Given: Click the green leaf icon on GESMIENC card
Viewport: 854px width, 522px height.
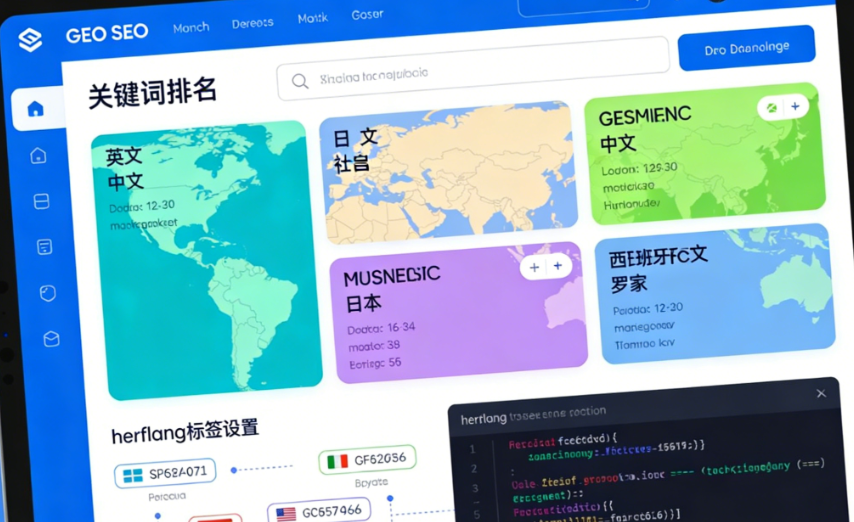Looking at the screenshot, I should coord(771,107).
